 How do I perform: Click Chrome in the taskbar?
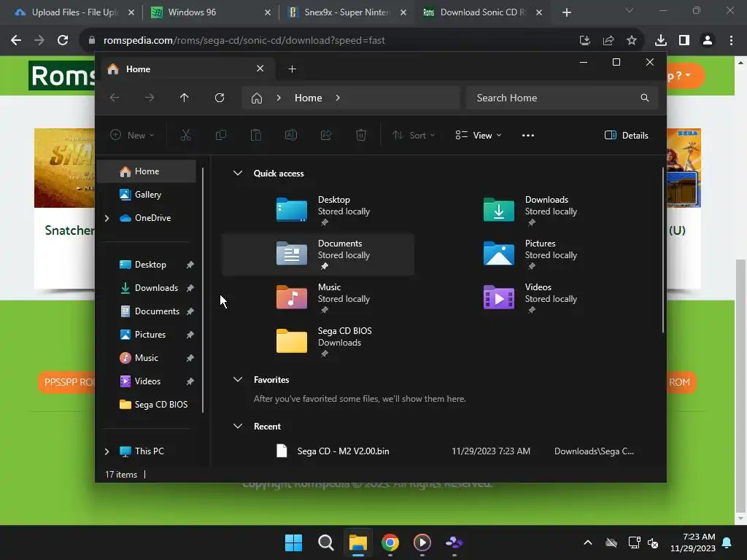click(390, 542)
